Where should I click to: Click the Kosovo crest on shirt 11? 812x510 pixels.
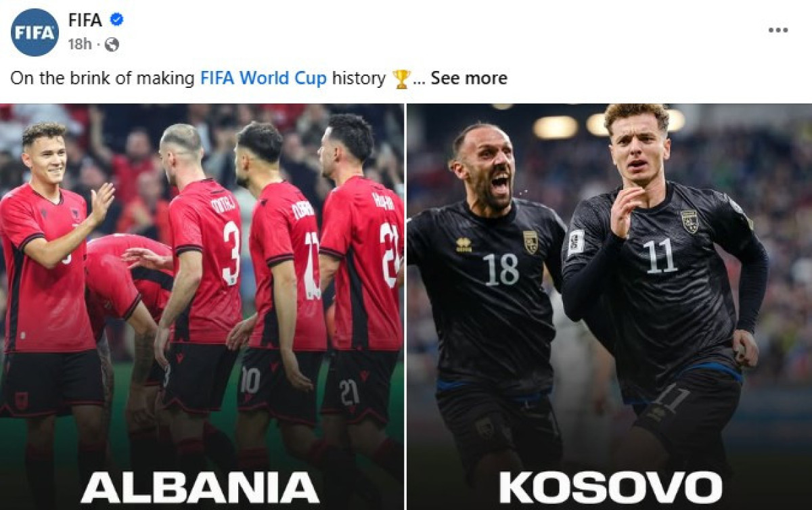(690, 221)
